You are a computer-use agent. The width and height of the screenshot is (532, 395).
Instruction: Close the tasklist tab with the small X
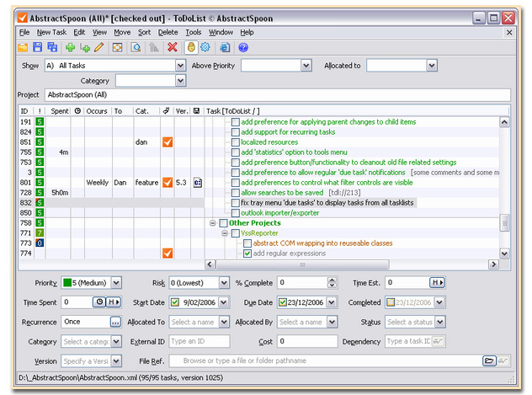509,33
